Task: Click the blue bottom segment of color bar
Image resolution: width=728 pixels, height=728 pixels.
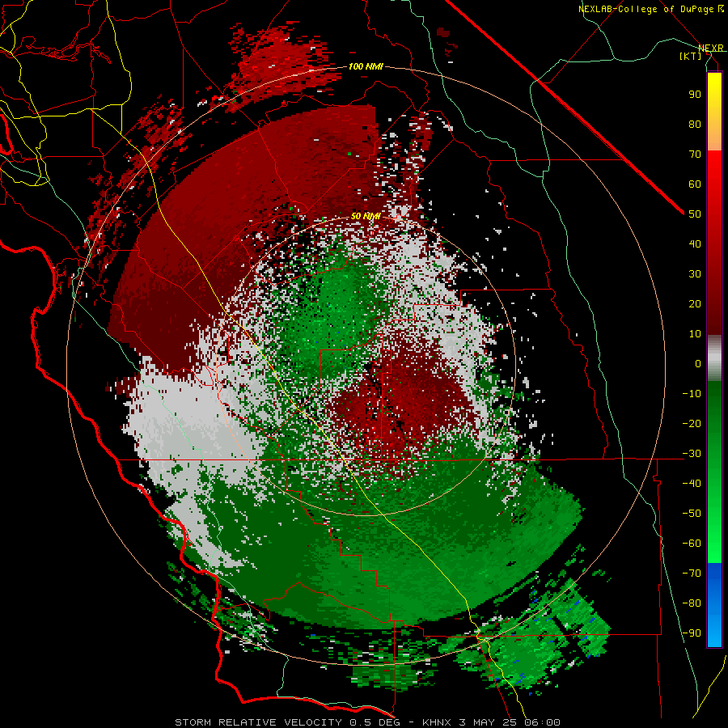Action: [714, 605]
